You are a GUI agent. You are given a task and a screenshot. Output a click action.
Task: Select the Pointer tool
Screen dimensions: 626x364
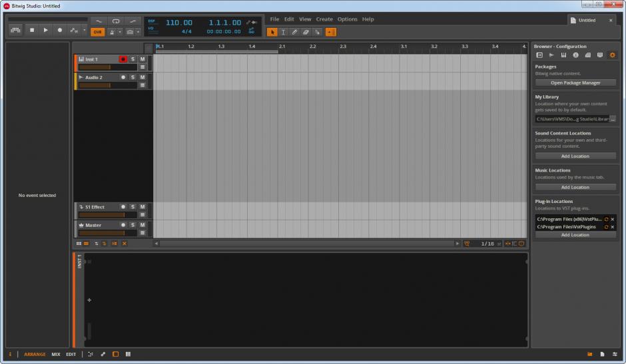pyautogui.click(x=272, y=32)
